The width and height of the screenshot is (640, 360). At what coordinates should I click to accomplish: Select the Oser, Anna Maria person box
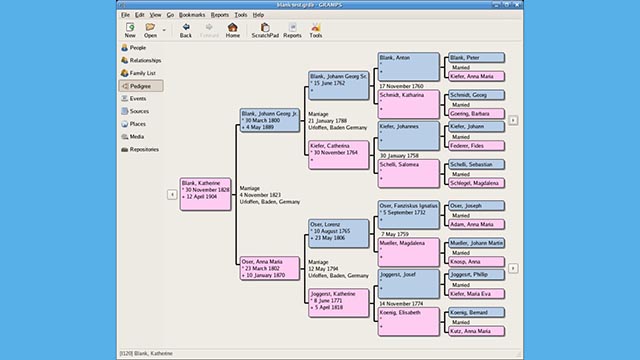(270, 268)
